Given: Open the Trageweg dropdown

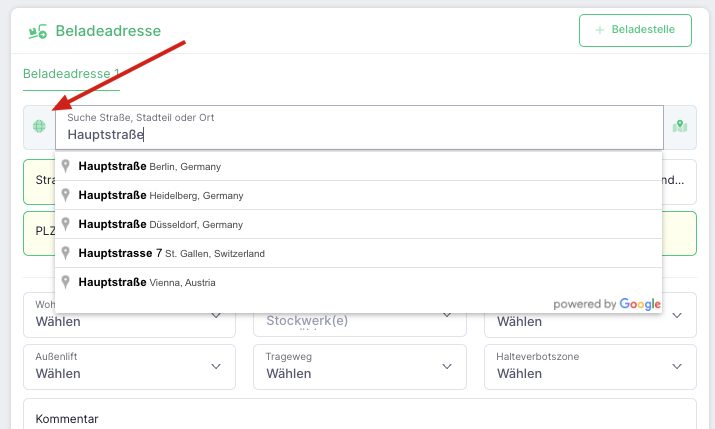Looking at the screenshot, I should point(360,367).
